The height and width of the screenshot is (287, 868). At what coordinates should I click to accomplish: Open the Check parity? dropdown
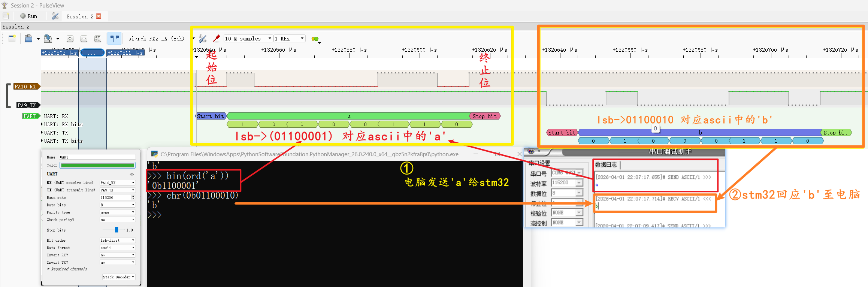(117, 220)
